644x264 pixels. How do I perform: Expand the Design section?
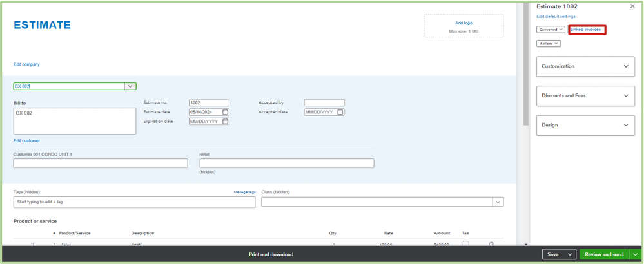[585, 125]
